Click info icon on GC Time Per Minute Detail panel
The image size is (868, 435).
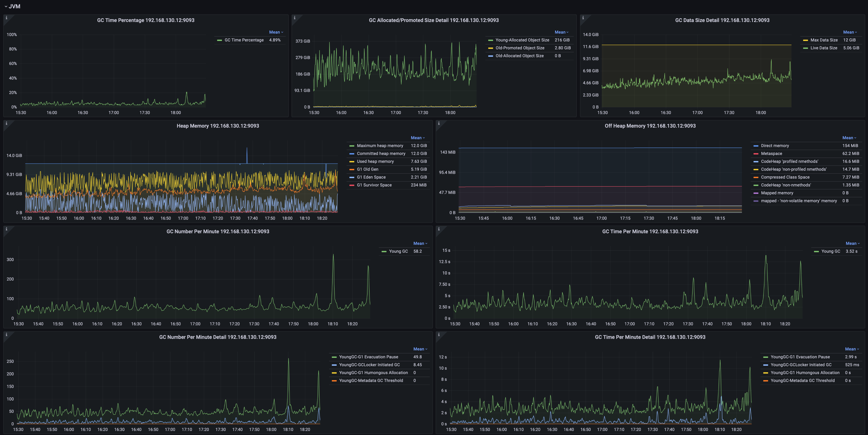439,335
